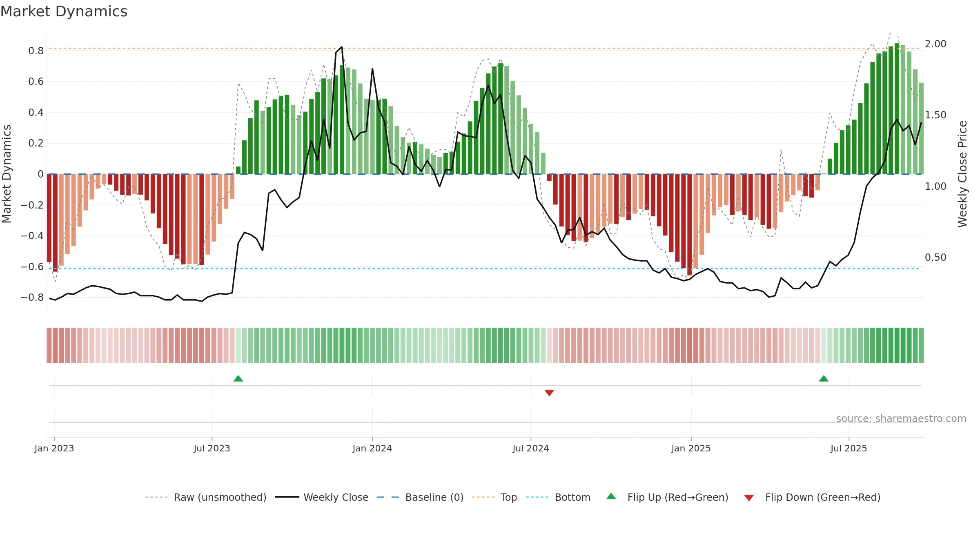Click the 0 left axis tick label
980x551 pixels.
(40, 174)
